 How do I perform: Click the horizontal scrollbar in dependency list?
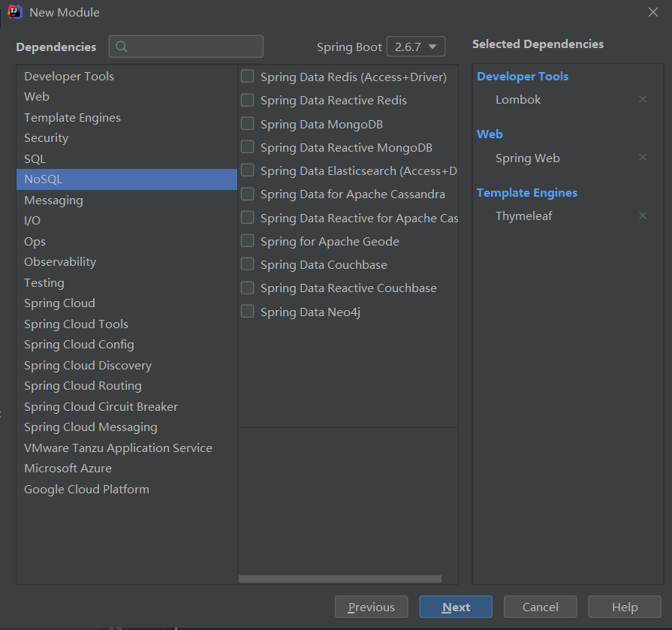[340, 579]
